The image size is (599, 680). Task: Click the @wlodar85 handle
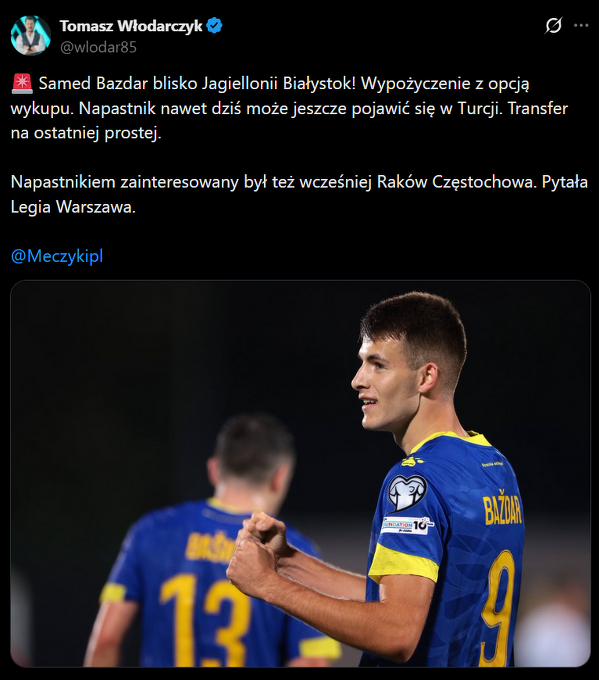pyautogui.click(x=98, y=47)
